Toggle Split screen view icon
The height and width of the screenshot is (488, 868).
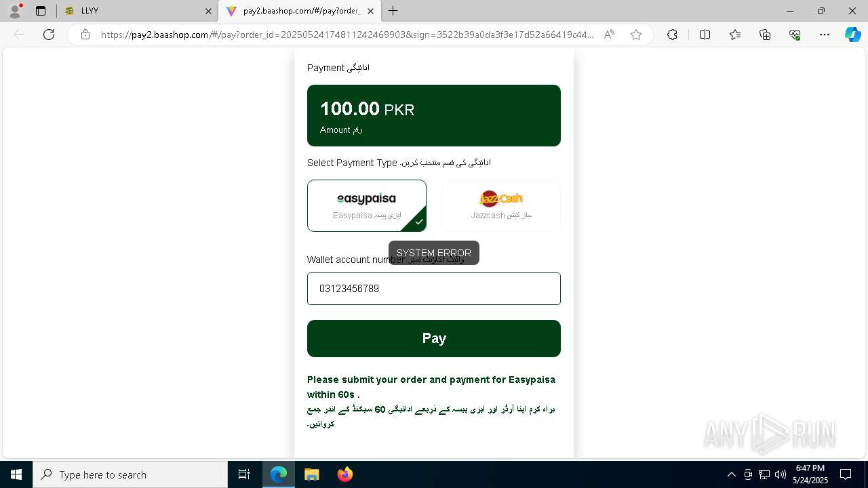pyautogui.click(x=705, y=35)
